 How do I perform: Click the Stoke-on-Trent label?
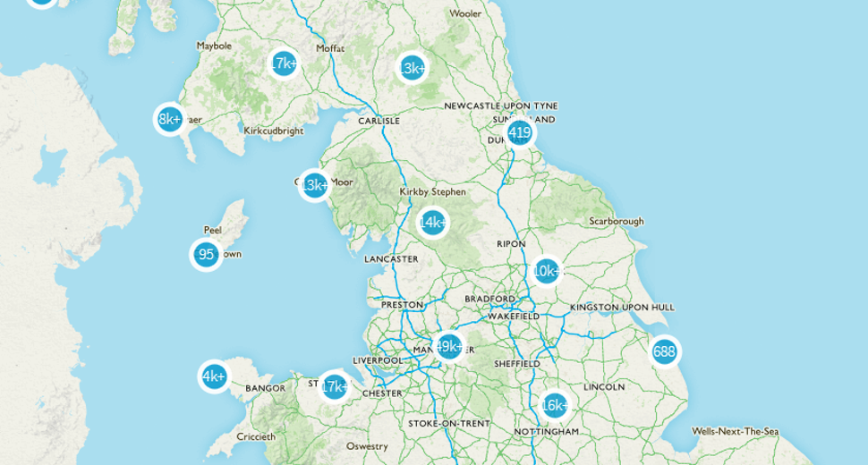[x=449, y=424]
